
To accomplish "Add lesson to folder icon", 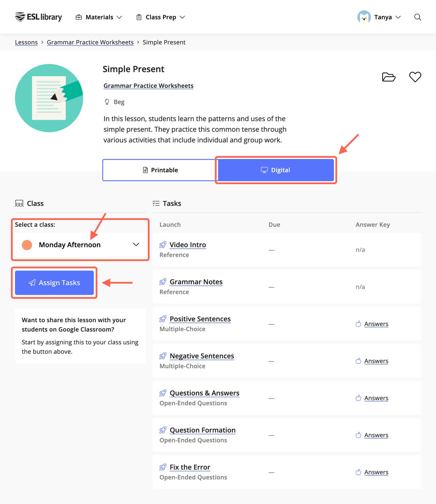I will pyautogui.click(x=389, y=77).
